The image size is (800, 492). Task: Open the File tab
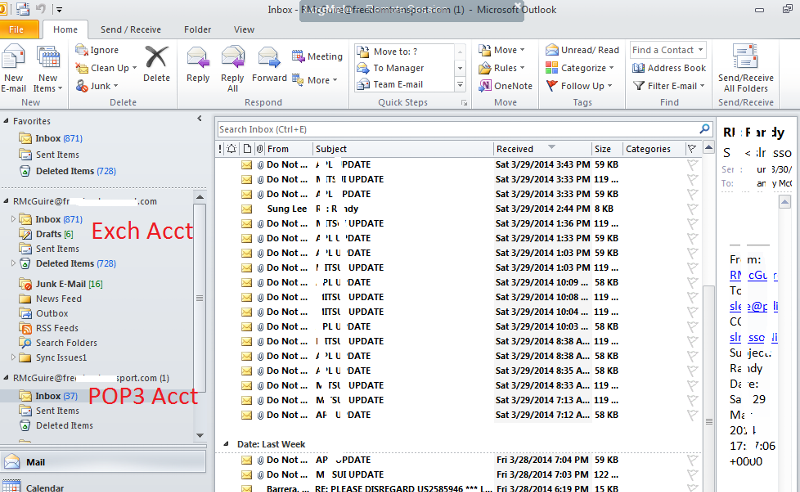pyautogui.click(x=17, y=30)
